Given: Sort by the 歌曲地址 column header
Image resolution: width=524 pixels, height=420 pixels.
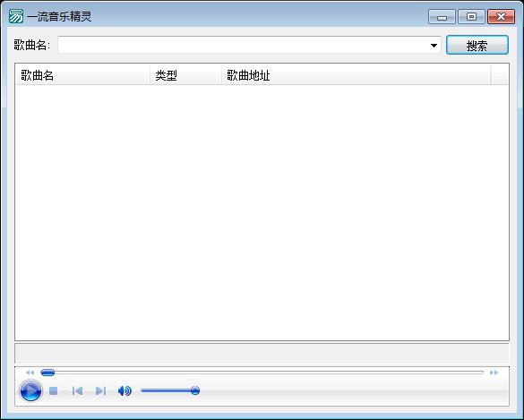Looking at the screenshot, I should pyautogui.click(x=356, y=75).
